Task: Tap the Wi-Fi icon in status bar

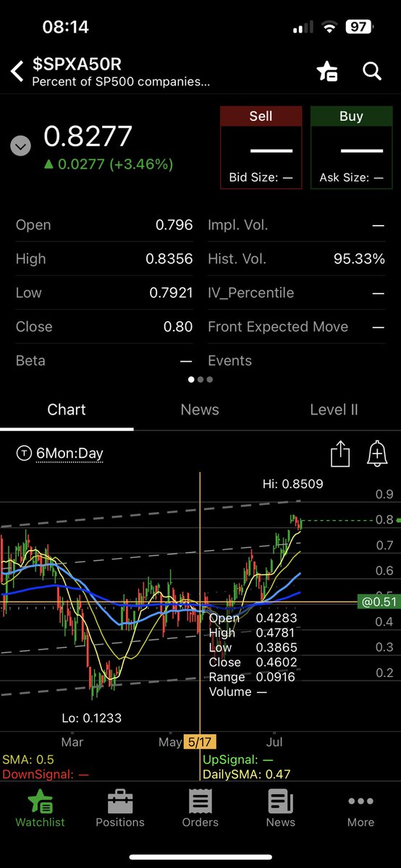Action: pyautogui.click(x=332, y=27)
